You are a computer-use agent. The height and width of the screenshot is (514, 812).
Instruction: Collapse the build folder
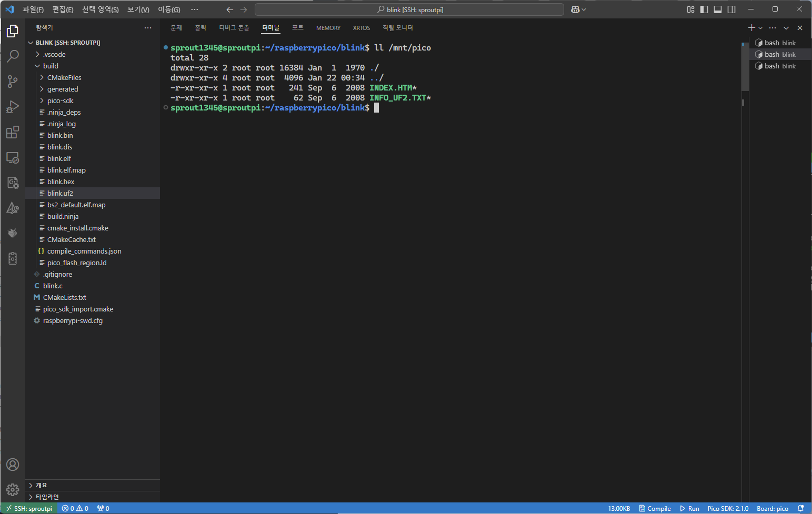pyautogui.click(x=93, y=66)
